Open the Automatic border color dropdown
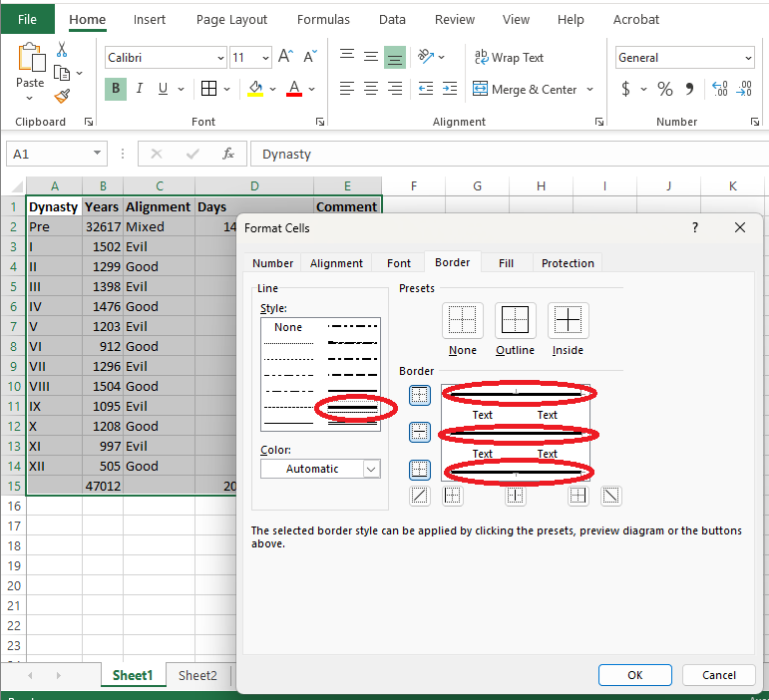 coord(371,469)
